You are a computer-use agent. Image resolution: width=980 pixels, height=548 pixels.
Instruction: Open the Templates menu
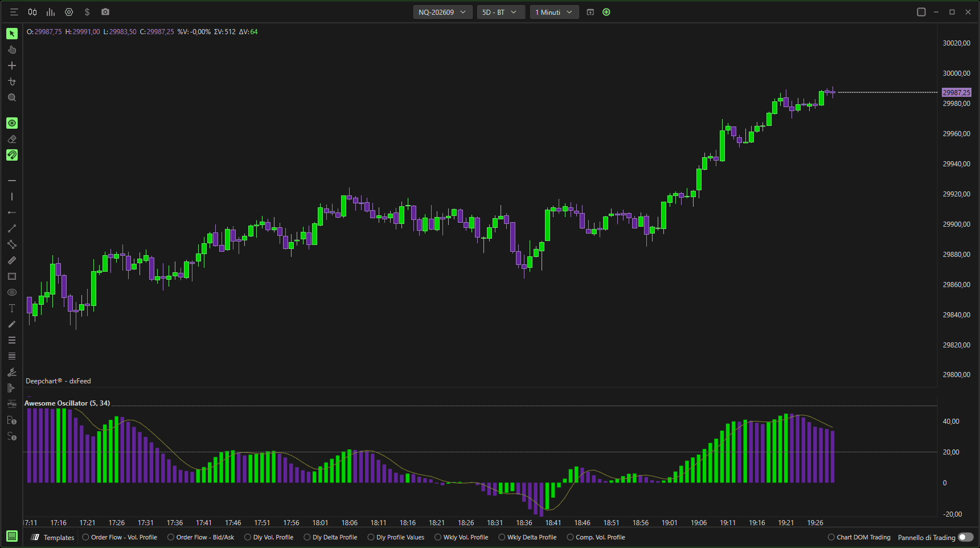pyautogui.click(x=53, y=537)
